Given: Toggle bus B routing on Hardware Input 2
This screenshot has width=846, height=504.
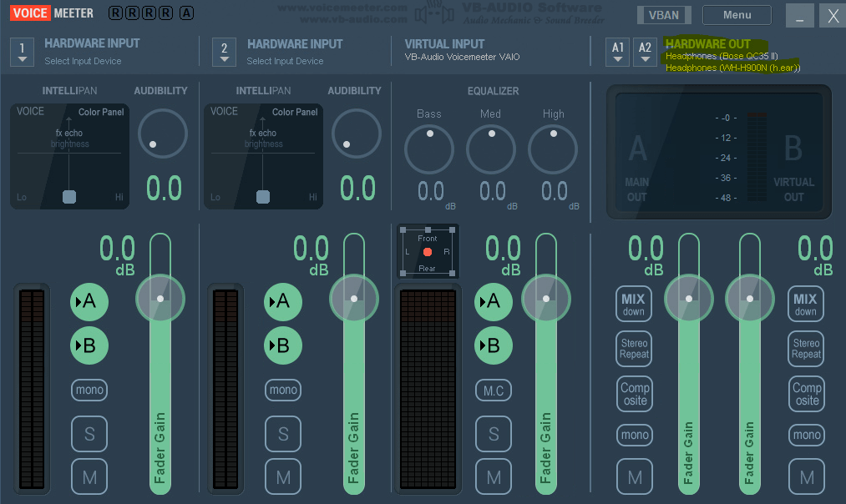Looking at the screenshot, I should 283,345.
